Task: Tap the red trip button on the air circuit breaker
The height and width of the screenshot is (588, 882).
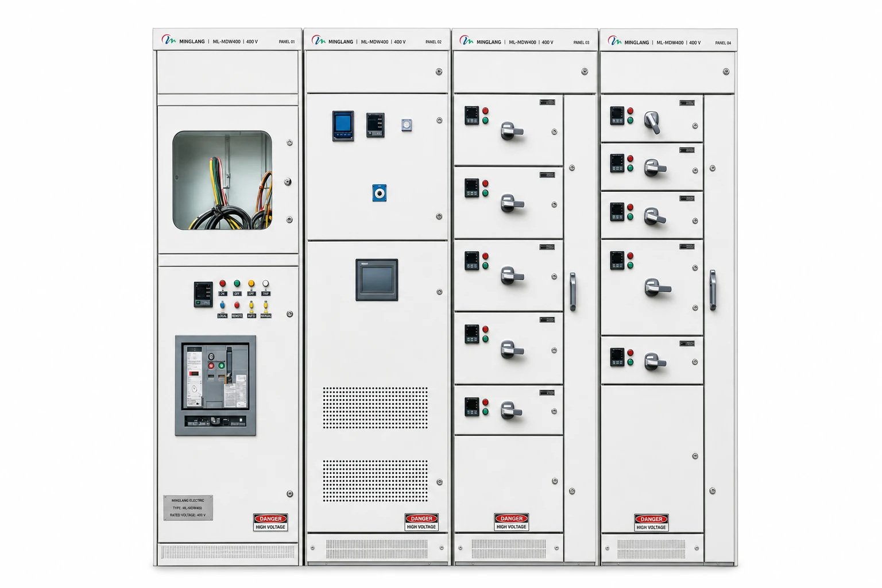Action: (x=211, y=365)
